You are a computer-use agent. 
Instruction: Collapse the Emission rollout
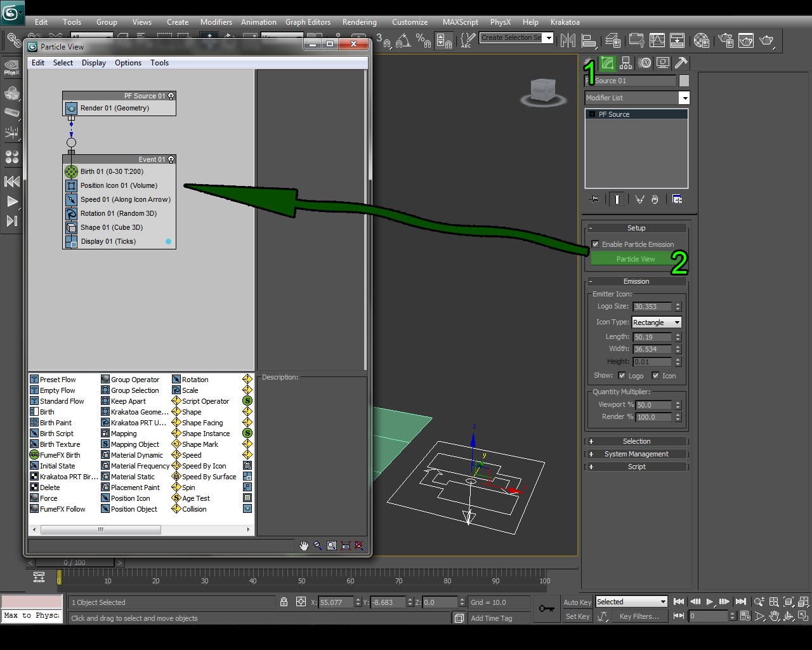(636, 281)
